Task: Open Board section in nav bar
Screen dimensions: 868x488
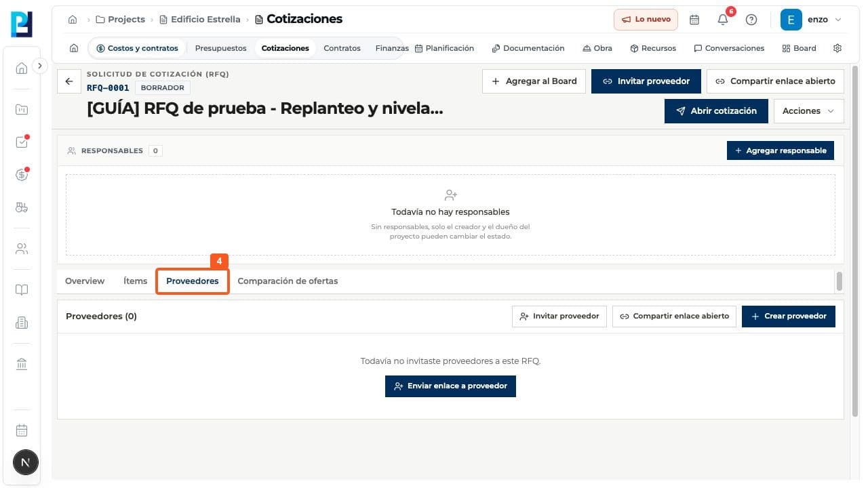Action: click(799, 48)
